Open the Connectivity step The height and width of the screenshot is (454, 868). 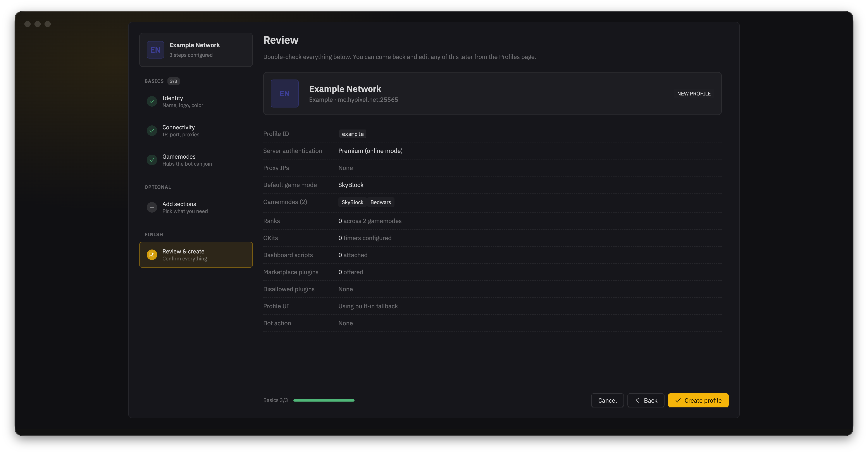[196, 130]
